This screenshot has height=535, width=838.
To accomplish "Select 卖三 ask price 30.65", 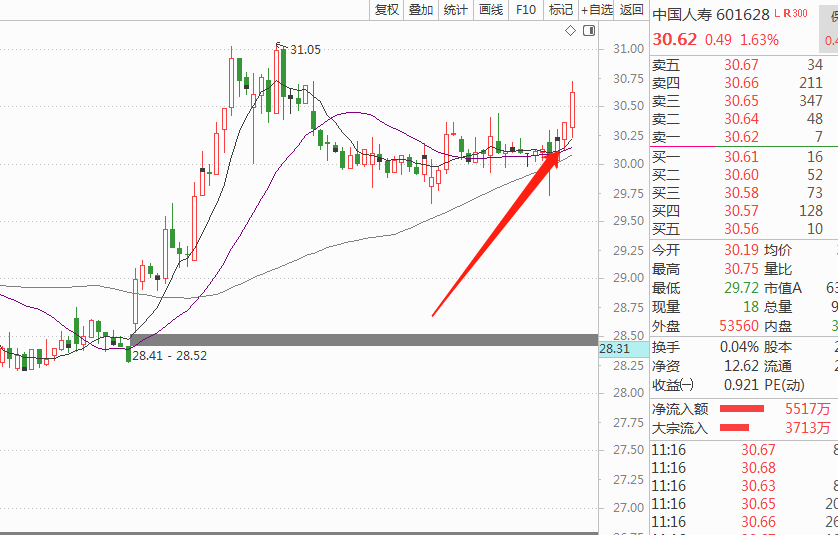I will [x=741, y=100].
